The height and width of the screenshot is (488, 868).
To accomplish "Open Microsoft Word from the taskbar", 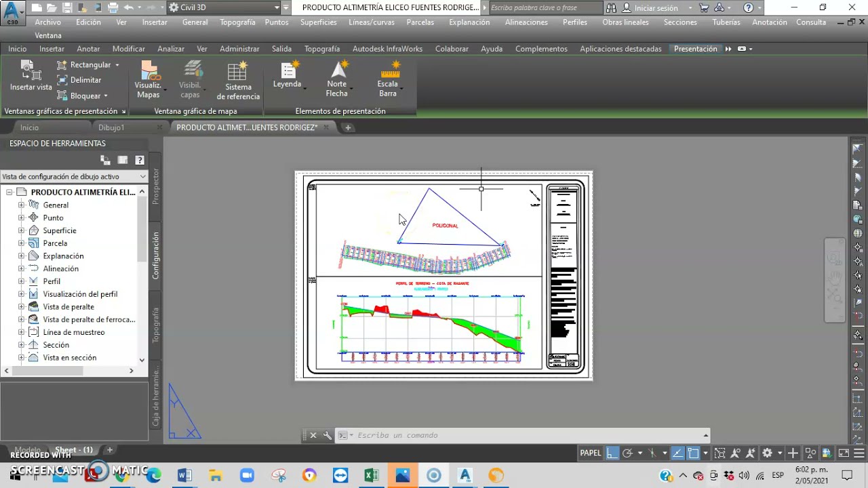I will click(184, 475).
